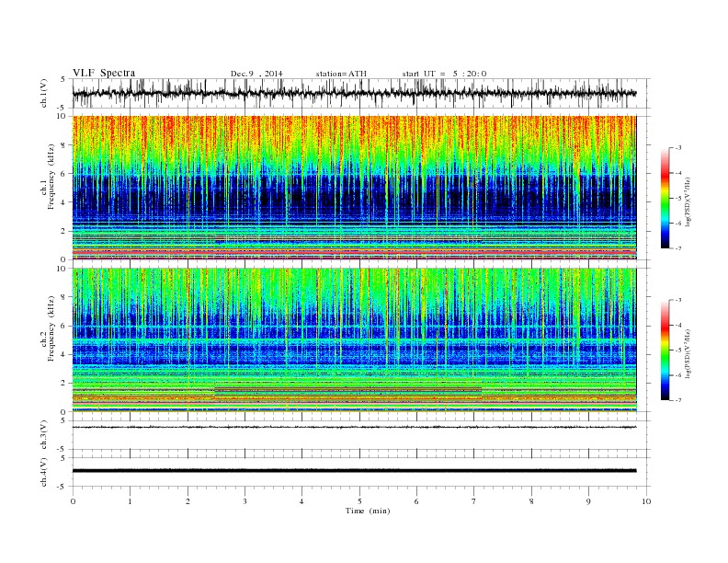This screenshot has height=563, width=728.
Task: Click the 'VLF Spectra' title text
Action: [x=104, y=73]
